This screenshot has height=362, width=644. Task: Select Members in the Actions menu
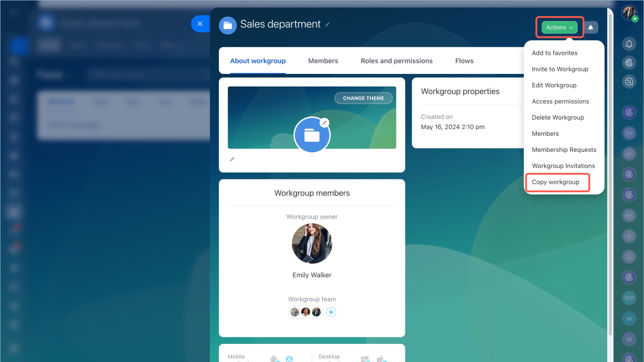pos(545,133)
